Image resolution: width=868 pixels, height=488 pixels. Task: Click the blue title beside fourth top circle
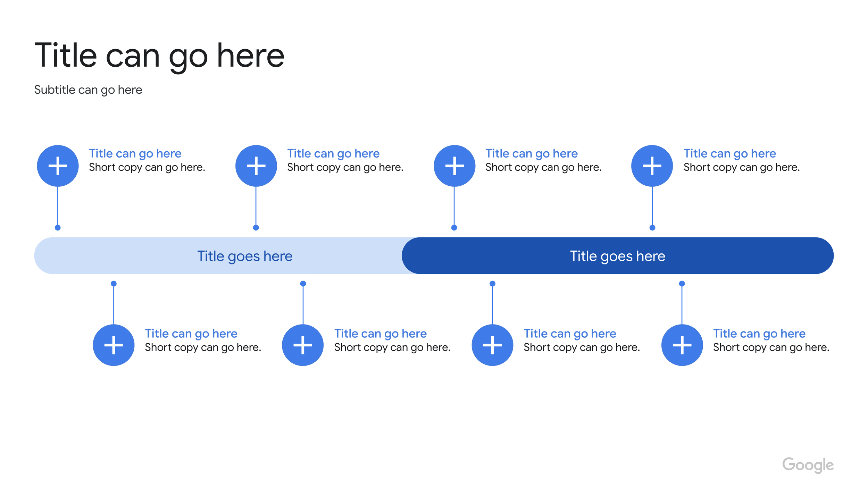point(730,153)
